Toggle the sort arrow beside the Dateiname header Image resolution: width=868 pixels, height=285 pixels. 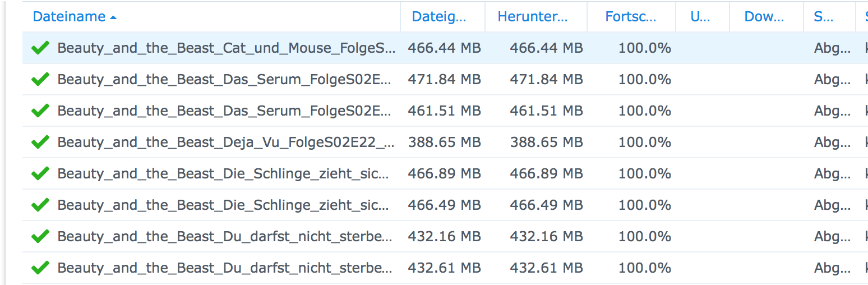[114, 17]
